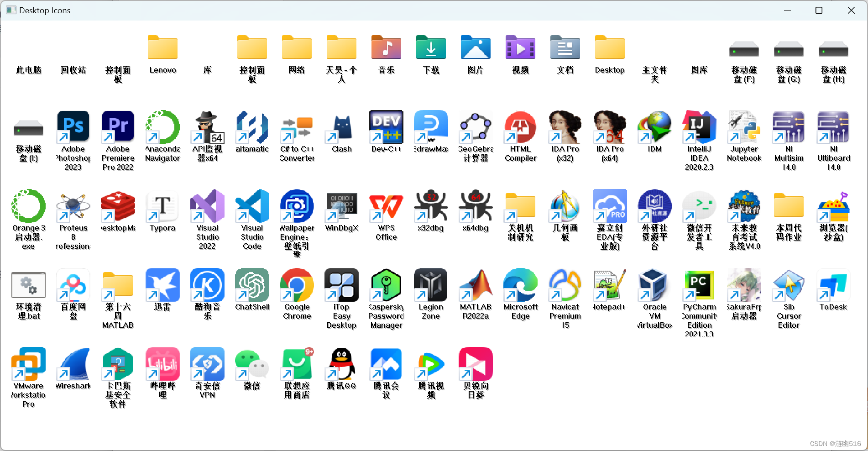This screenshot has width=868, height=451.
Task: Open IDM download manager icon
Action: pos(654,127)
